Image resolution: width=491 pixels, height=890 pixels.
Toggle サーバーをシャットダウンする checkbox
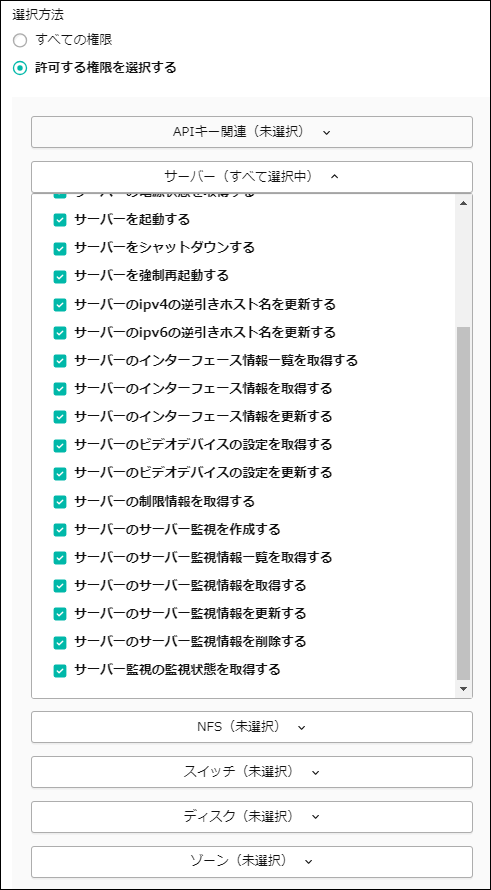(60, 248)
